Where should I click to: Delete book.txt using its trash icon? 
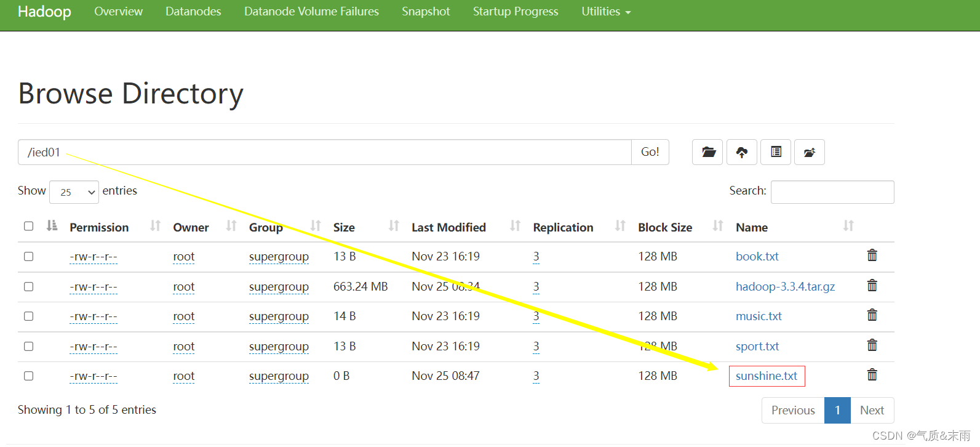pos(872,256)
